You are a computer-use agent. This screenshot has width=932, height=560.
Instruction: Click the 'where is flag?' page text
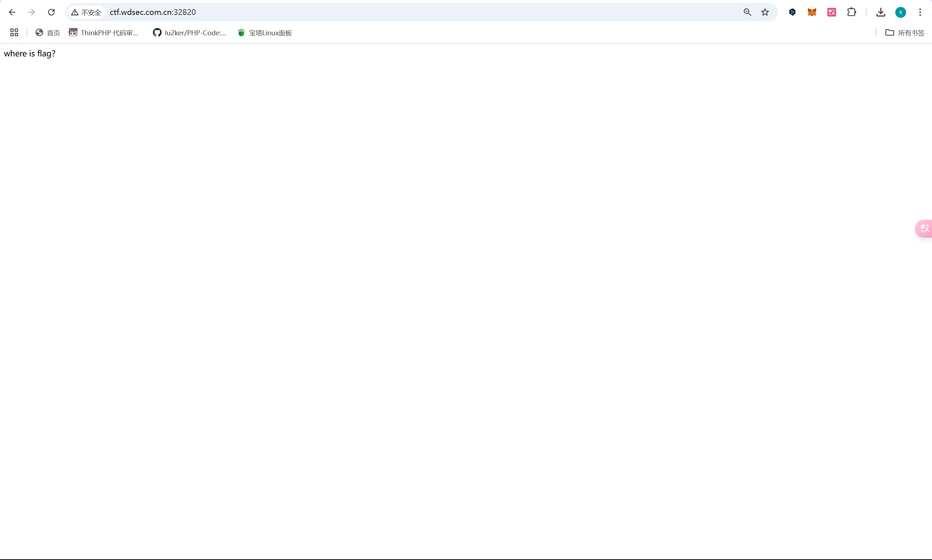[x=29, y=53]
